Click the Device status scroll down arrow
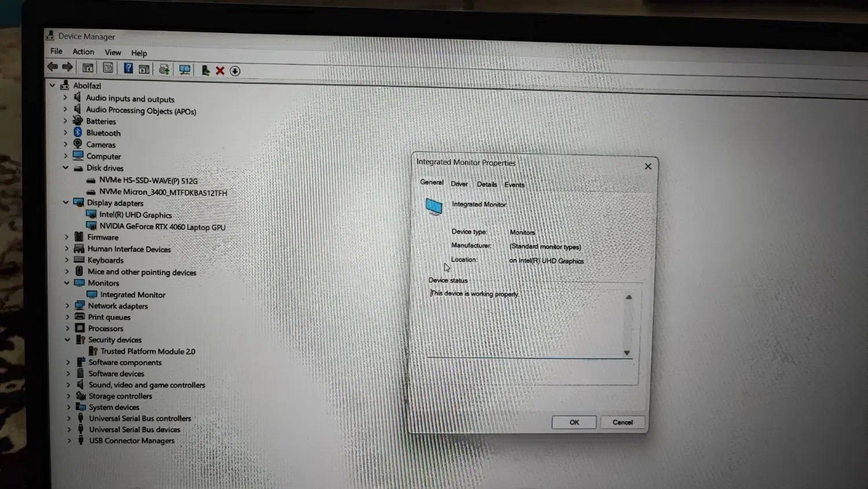868x489 pixels. pos(627,352)
